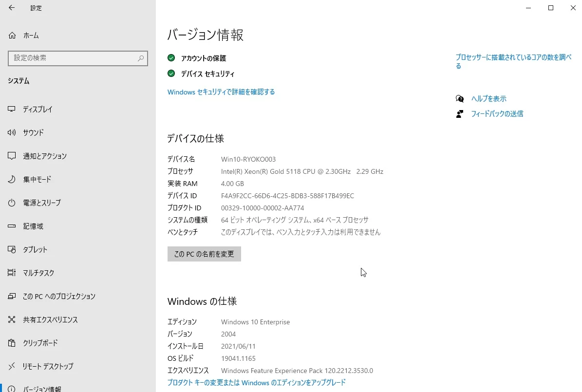Click the Display monitor icon

[x=12, y=109]
